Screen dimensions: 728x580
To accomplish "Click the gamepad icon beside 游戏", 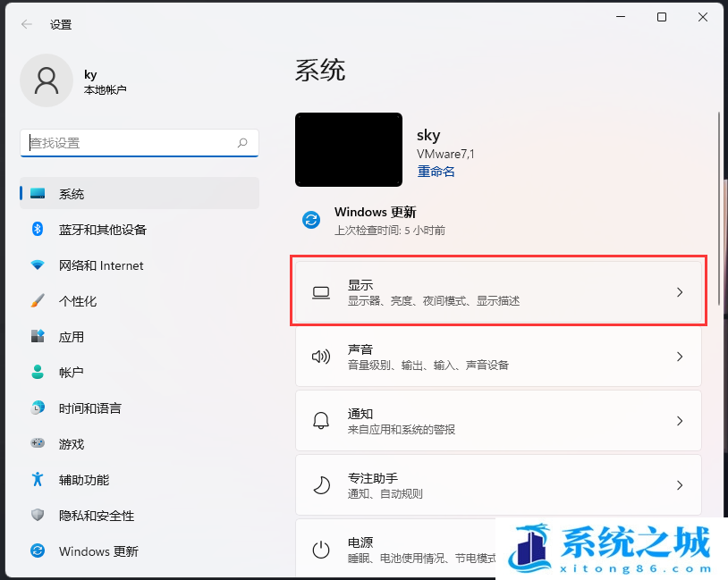I will click(x=38, y=443).
